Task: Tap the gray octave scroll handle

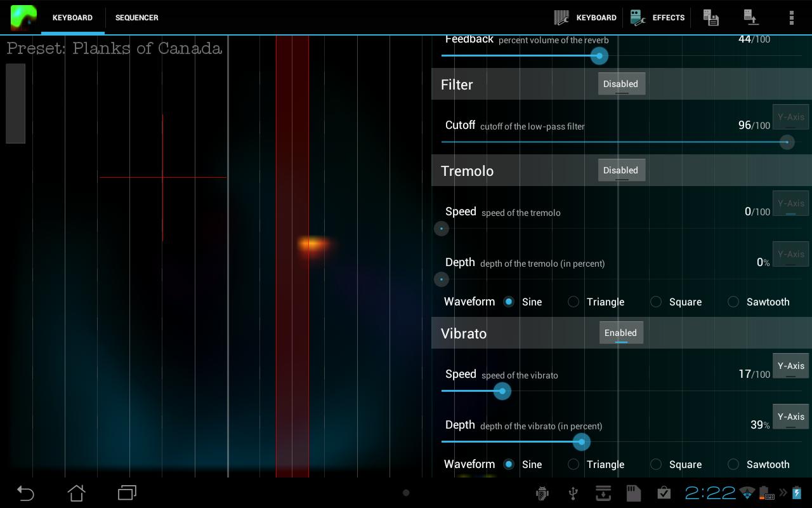Action: tap(16, 104)
